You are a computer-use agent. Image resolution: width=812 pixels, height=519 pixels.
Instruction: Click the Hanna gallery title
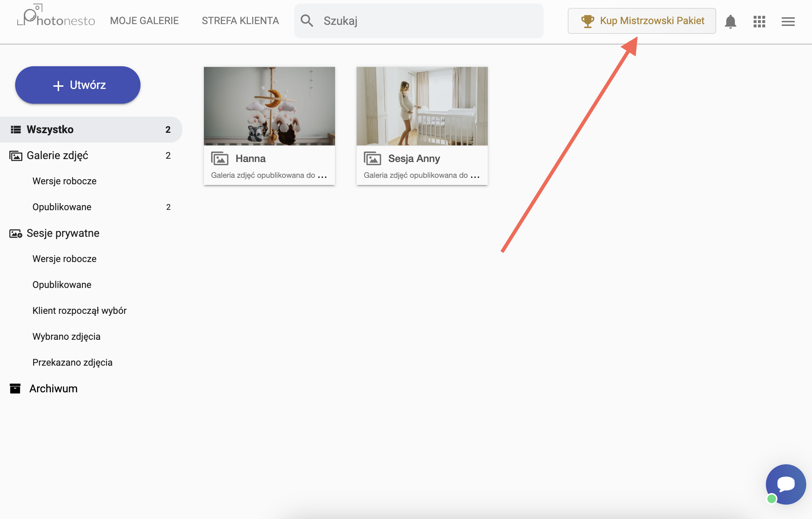coord(251,158)
